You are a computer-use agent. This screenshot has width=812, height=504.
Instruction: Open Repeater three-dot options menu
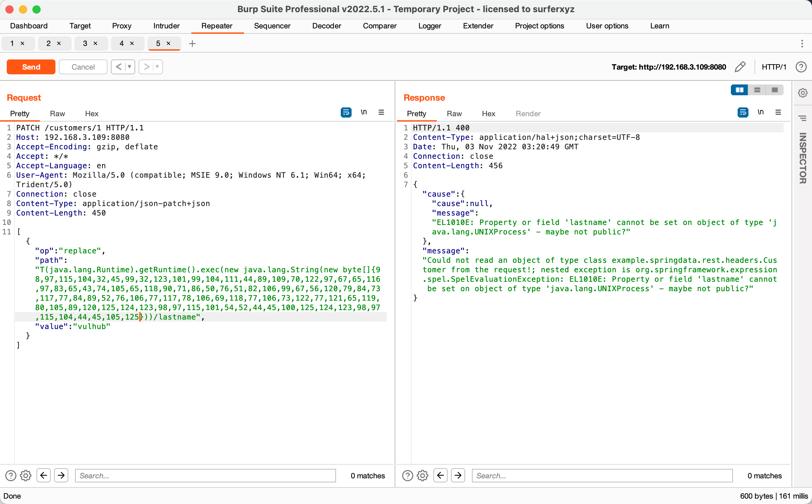click(802, 44)
